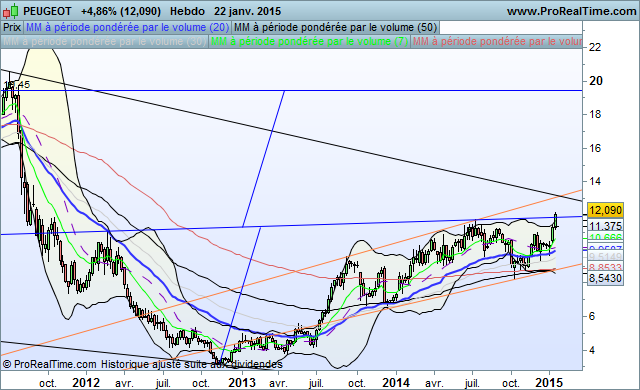640x390 pixels.
Task: Click the 18 price axis value
Action: tap(595, 115)
